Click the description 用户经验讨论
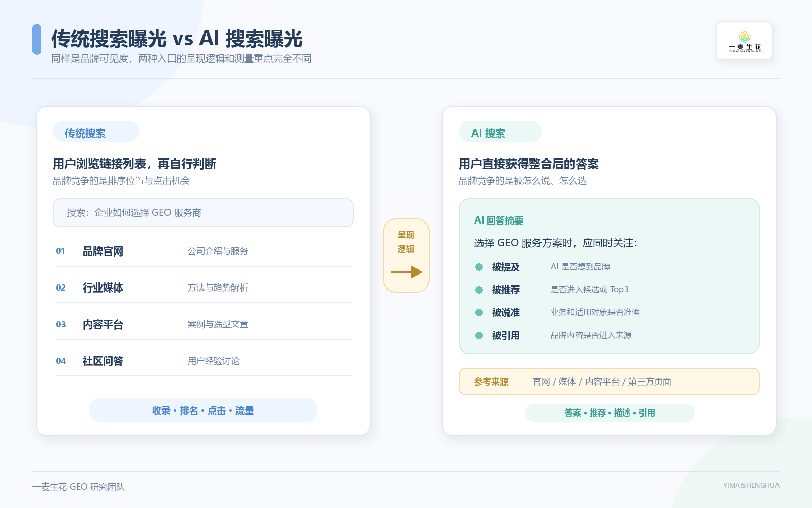Viewport: 812px width, 508px height. [213, 361]
